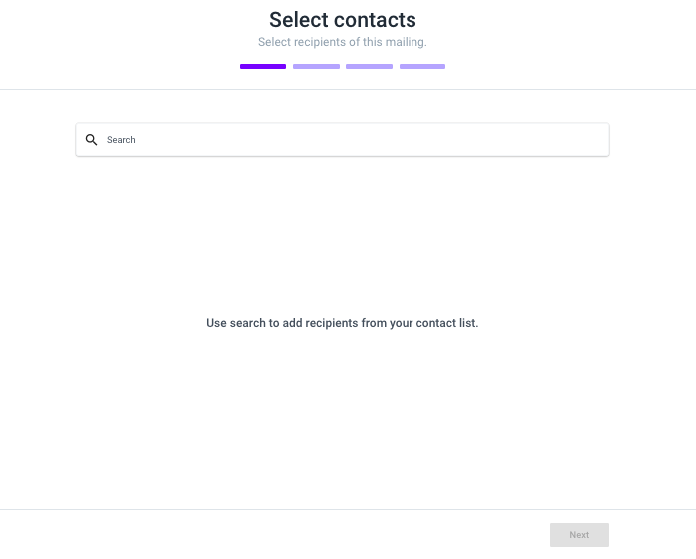Click the "Search" placeholder text
Image resolution: width=696 pixels, height=559 pixels.
pos(121,140)
